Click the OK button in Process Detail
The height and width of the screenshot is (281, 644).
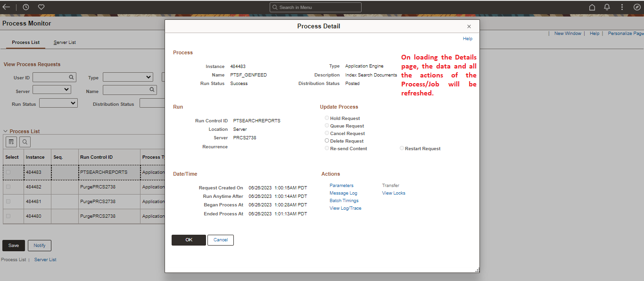[189, 240]
